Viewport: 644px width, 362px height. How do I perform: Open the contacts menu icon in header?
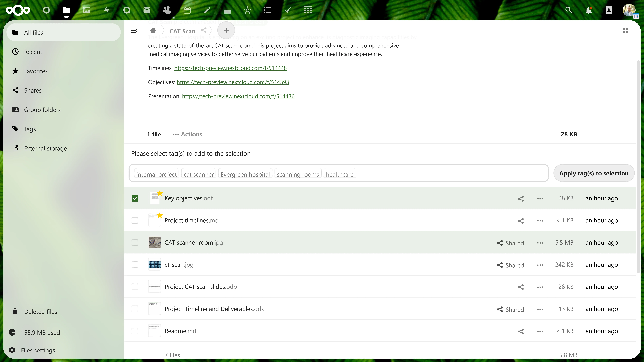pyautogui.click(x=609, y=10)
